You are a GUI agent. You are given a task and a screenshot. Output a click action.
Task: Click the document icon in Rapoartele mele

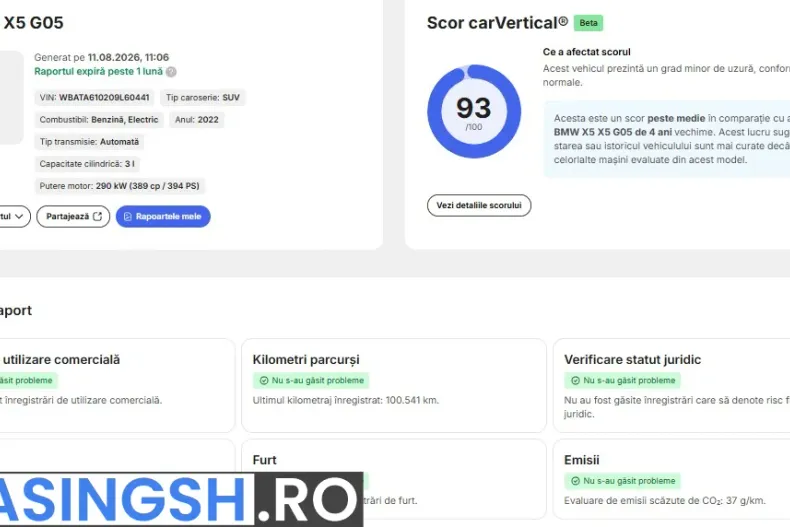tap(127, 217)
